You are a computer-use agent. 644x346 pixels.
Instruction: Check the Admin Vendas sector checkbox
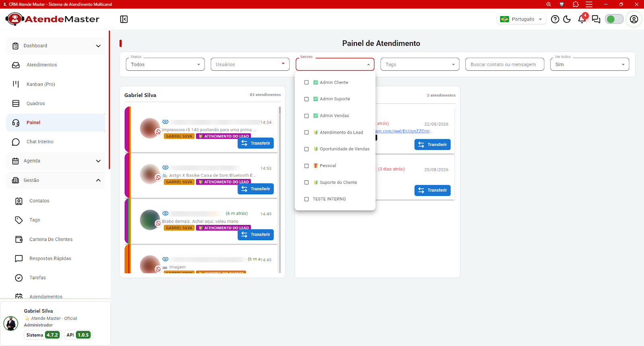(x=306, y=116)
